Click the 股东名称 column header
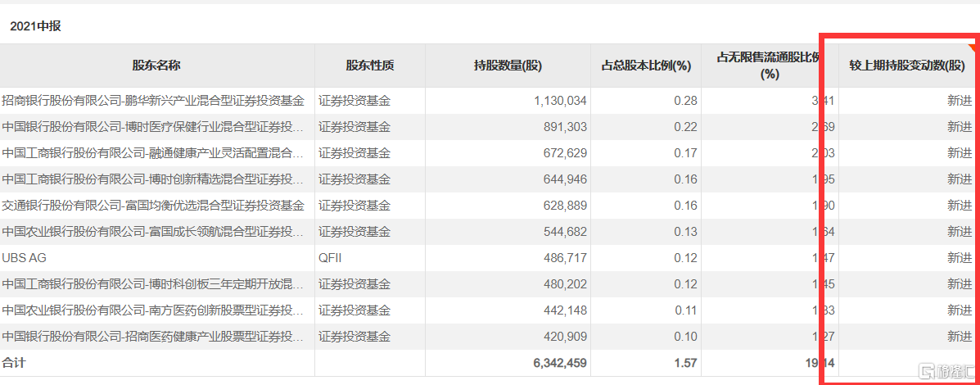980x385 pixels. pos(157,66)
